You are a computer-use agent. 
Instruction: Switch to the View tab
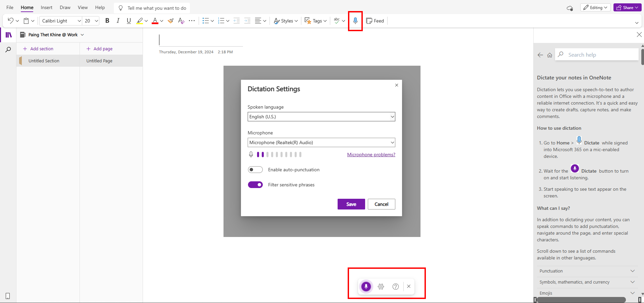click(x=83, y=7)
